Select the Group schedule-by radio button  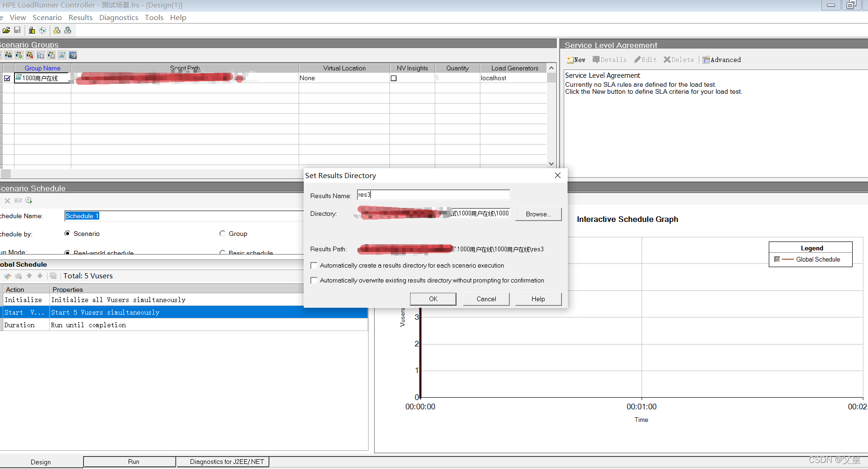[223, 234]
